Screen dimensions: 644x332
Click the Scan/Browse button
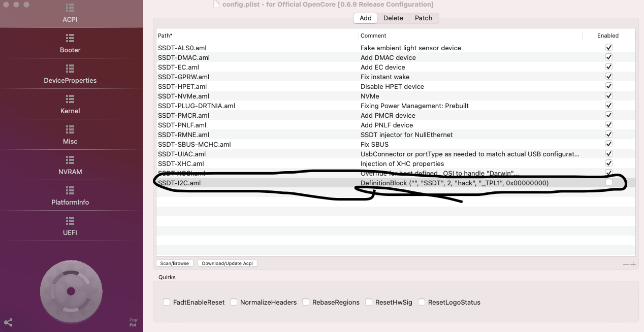point(174,263)
